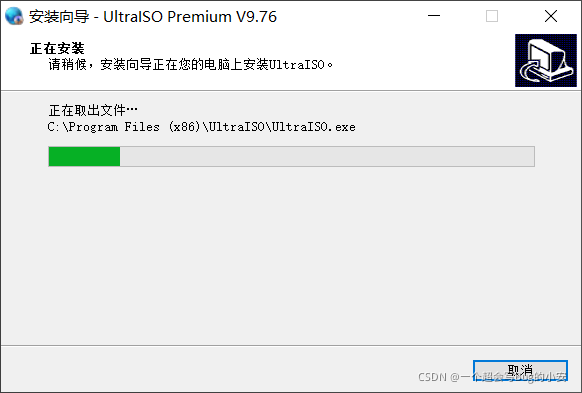The height and width of the screenshot is (393, 582).
Task: Click the UltraISO globe icon in title bar
Action: [x=14, y=16]
